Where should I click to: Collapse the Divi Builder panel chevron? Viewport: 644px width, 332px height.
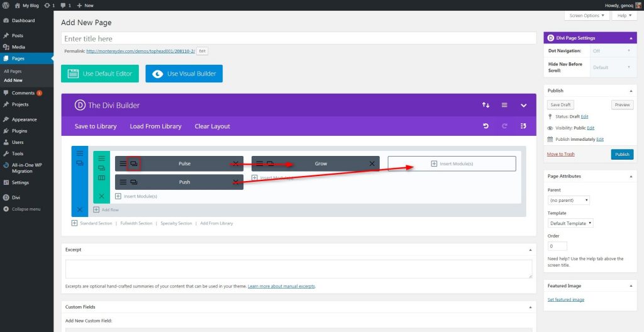524,105
